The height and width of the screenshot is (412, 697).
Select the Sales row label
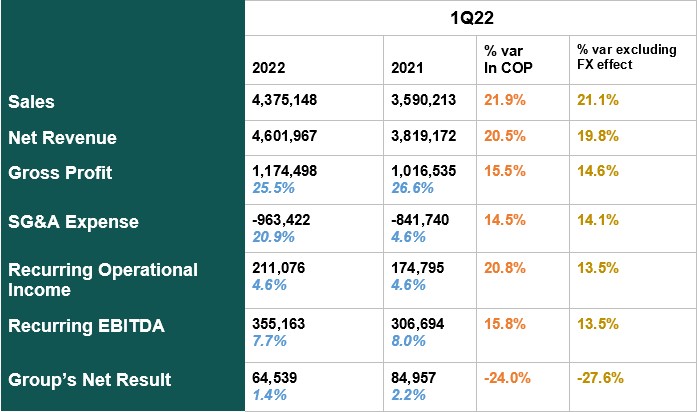pyautogui.click(x=31, y=101)
